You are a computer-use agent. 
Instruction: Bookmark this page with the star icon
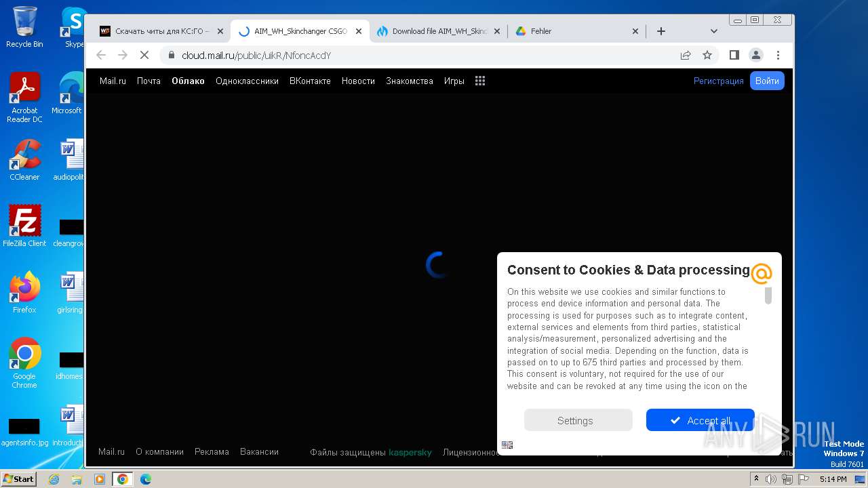[x=707, y=55]
